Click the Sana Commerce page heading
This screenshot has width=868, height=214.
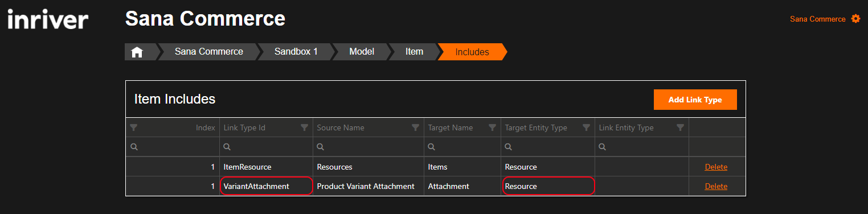(205, 18)
